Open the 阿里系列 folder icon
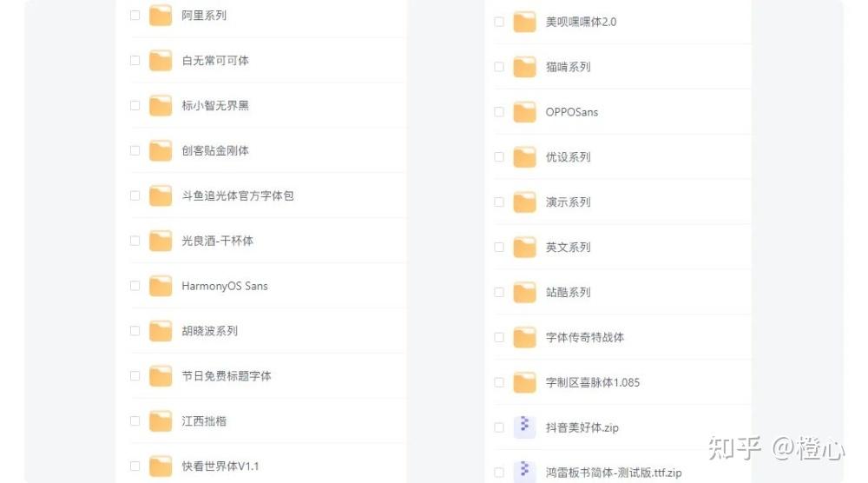Screen dimensions: 868x483 click(161, 16)
